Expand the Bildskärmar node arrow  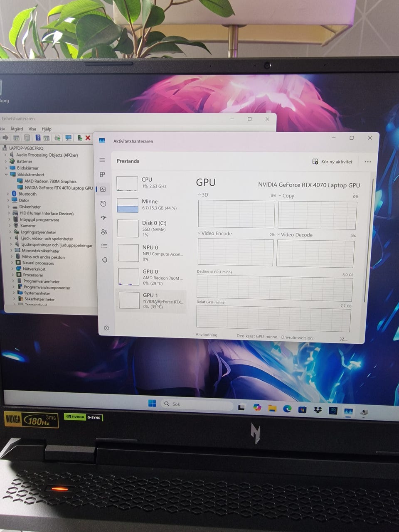tap(6, 168)
